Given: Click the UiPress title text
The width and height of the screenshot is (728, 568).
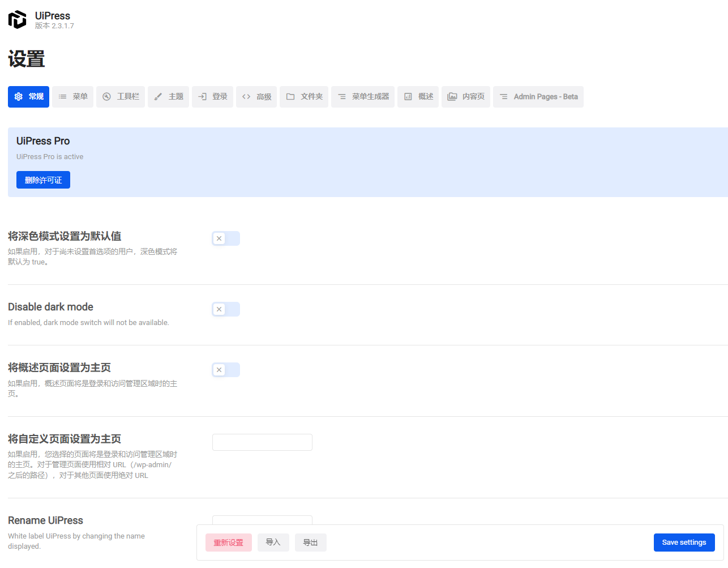Looking at the screenshot, I should point(53,16).
